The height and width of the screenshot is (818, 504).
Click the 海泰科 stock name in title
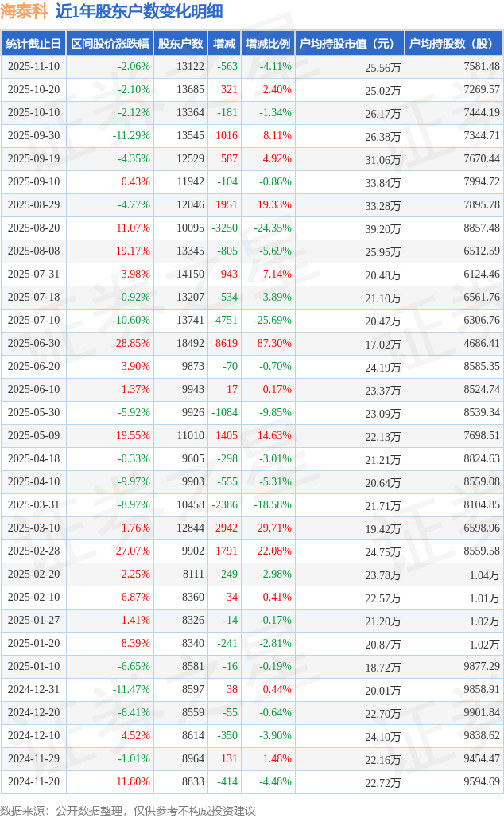pyautogui.click(x=24, y=11)
